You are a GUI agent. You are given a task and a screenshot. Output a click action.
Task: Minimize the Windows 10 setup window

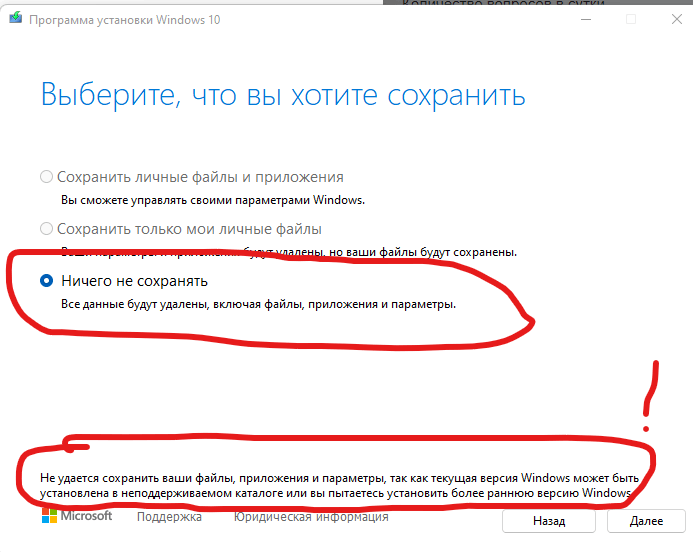[586, 19]
